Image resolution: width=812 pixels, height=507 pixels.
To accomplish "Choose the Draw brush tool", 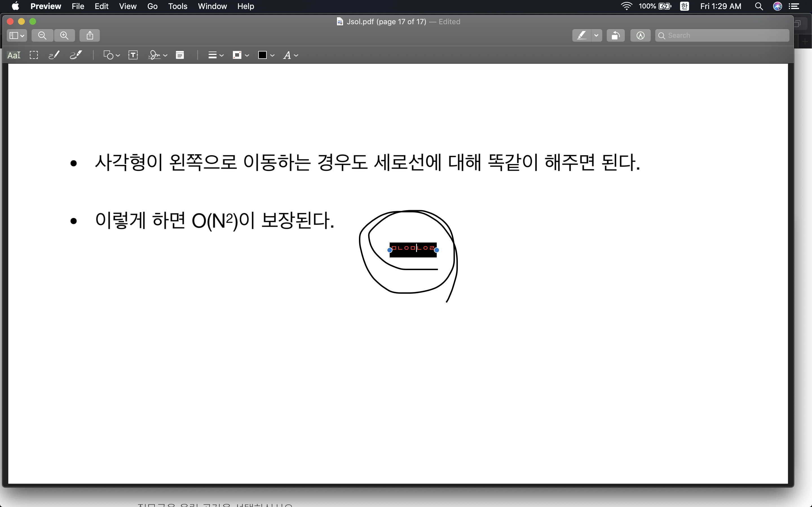I will click(76, 55).
